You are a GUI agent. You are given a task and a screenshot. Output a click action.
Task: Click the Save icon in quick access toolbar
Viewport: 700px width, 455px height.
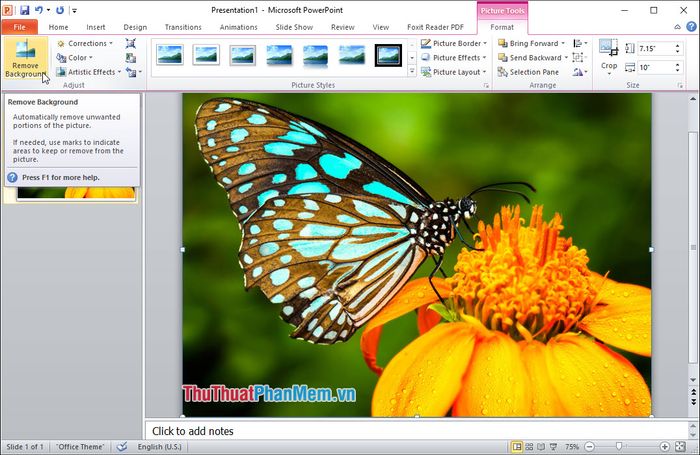click(25, 10)
